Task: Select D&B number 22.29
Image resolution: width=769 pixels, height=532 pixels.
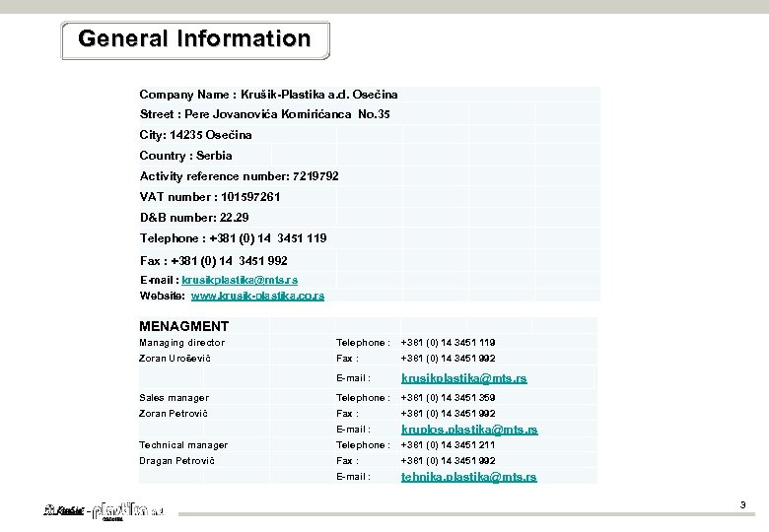Action: (x=194, y=218)
